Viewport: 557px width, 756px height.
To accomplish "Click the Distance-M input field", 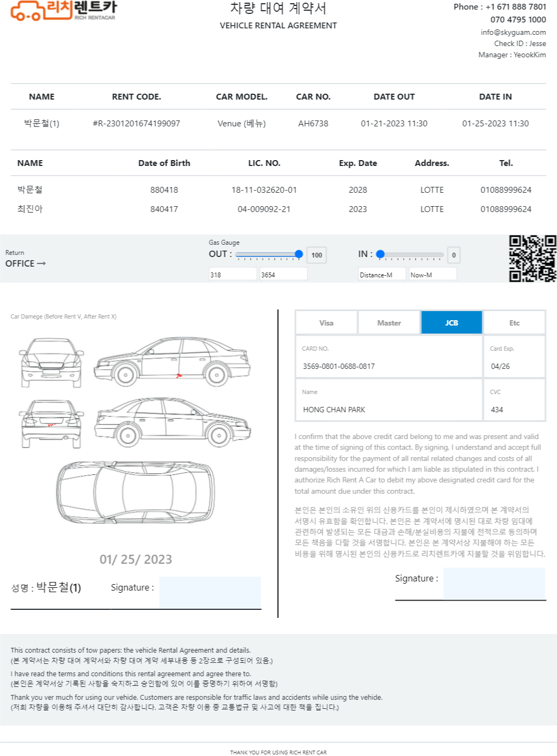I will (382, 274).
